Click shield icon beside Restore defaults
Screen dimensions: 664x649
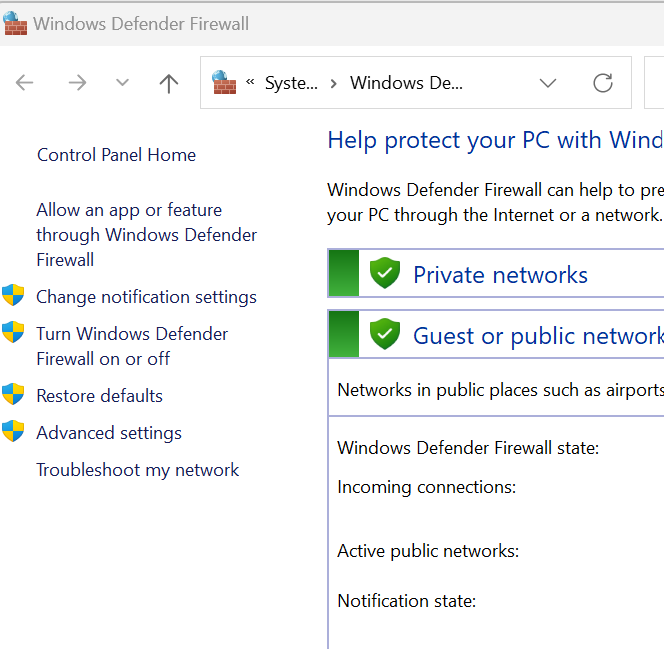pyautogui.click(x=13, y=394)
